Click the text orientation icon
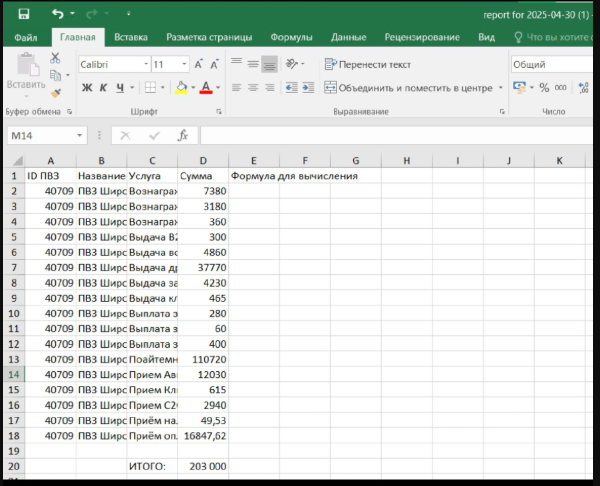Viewport: 600px width, 486px height. pyautogui.click(x=292, y=64)
